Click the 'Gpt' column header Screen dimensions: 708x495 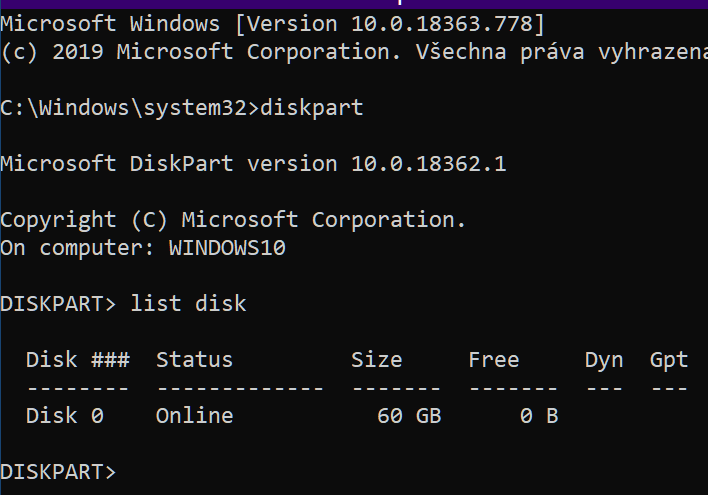[x=669, y=361]
